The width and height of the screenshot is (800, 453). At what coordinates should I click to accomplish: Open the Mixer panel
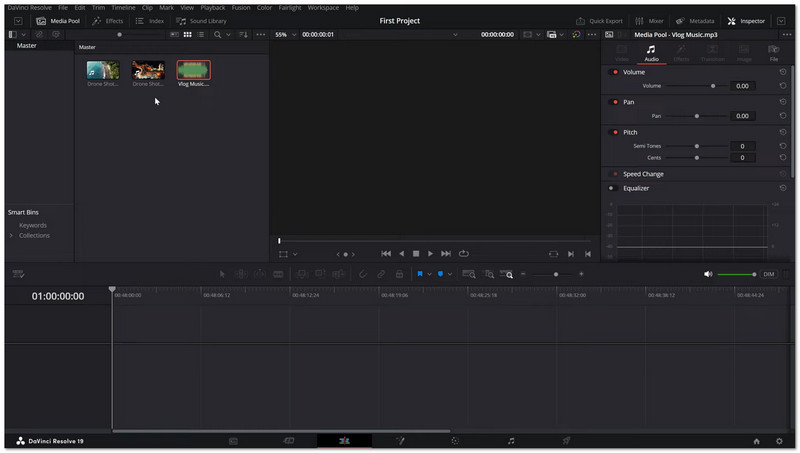coord(649,21)
